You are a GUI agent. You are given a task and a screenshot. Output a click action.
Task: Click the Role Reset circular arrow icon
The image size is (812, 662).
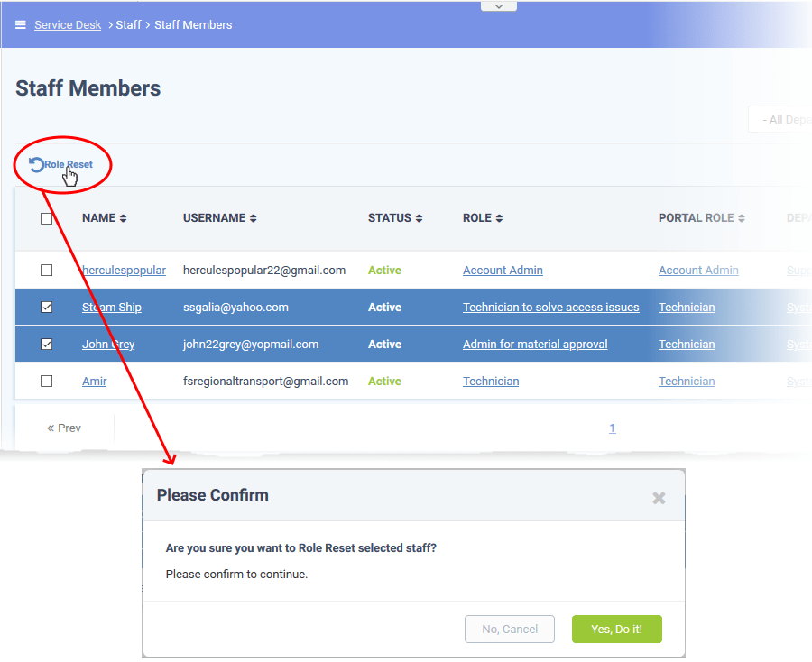(x=35, y=164)
